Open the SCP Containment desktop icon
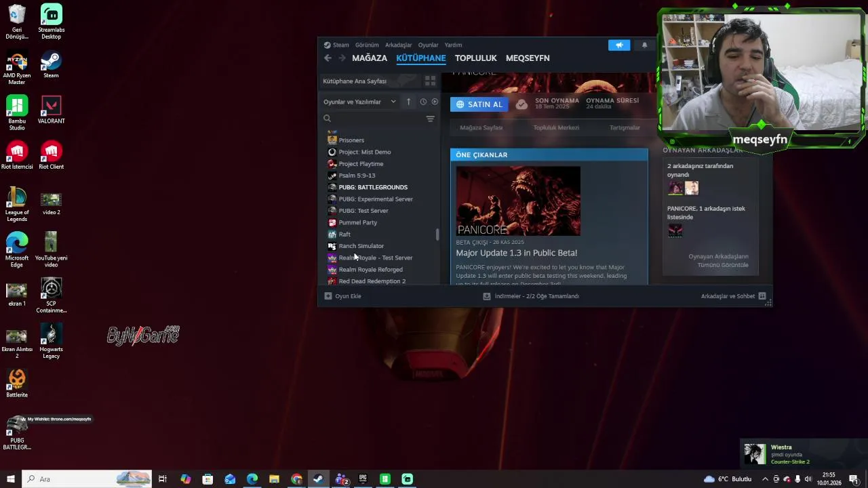 pos(51,296)
